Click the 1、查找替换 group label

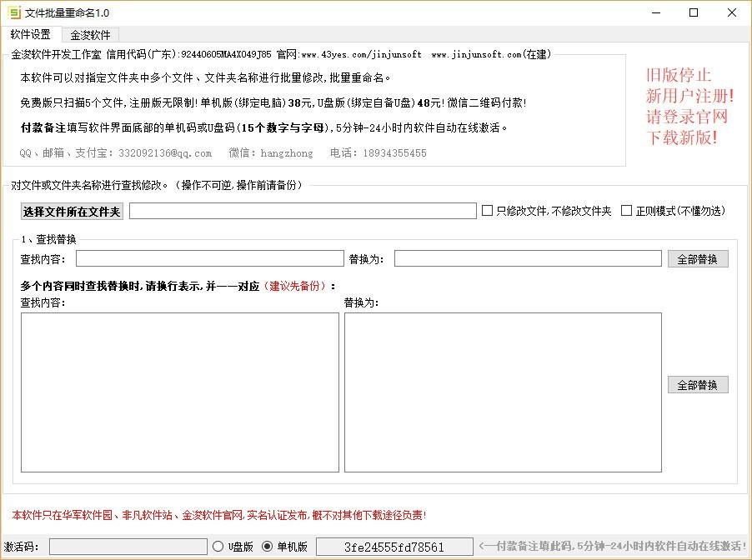click(x=48, y=239)
